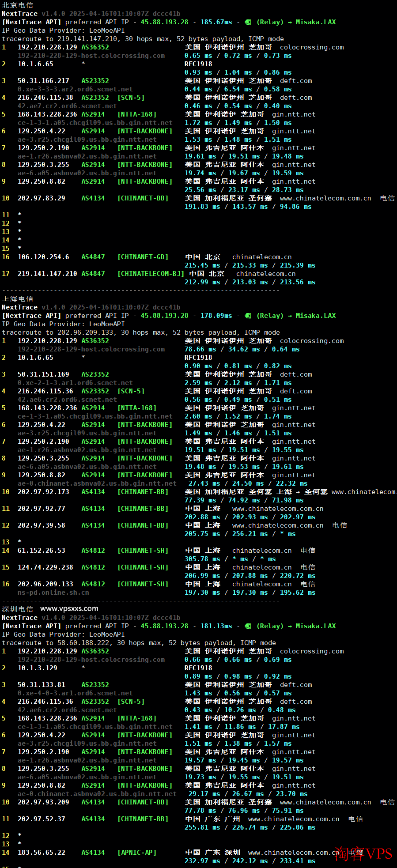This screenshot has width=397, height=868.
Task: Click hostname 0.xe-2-1-3.ar1.ord6.scnet.net
Action: [75, 383]
